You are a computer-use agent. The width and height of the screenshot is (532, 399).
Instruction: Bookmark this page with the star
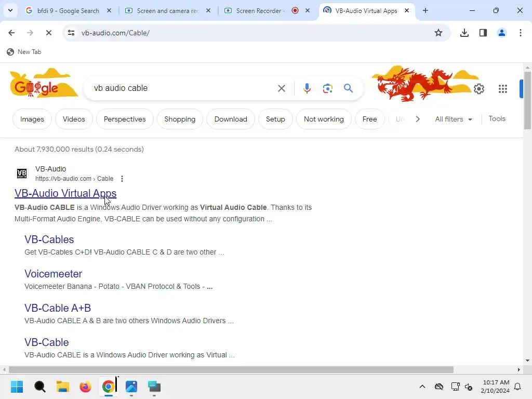pyautogui.click(x=438, y=33)
